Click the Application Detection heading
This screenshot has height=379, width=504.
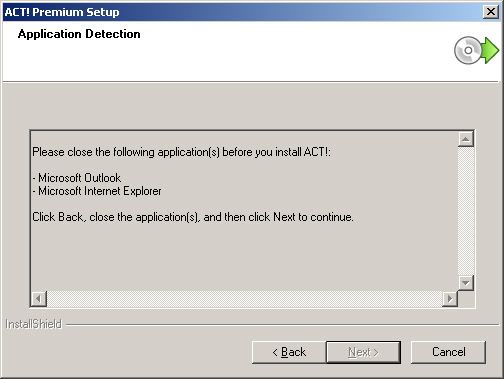tap(79, 34)
